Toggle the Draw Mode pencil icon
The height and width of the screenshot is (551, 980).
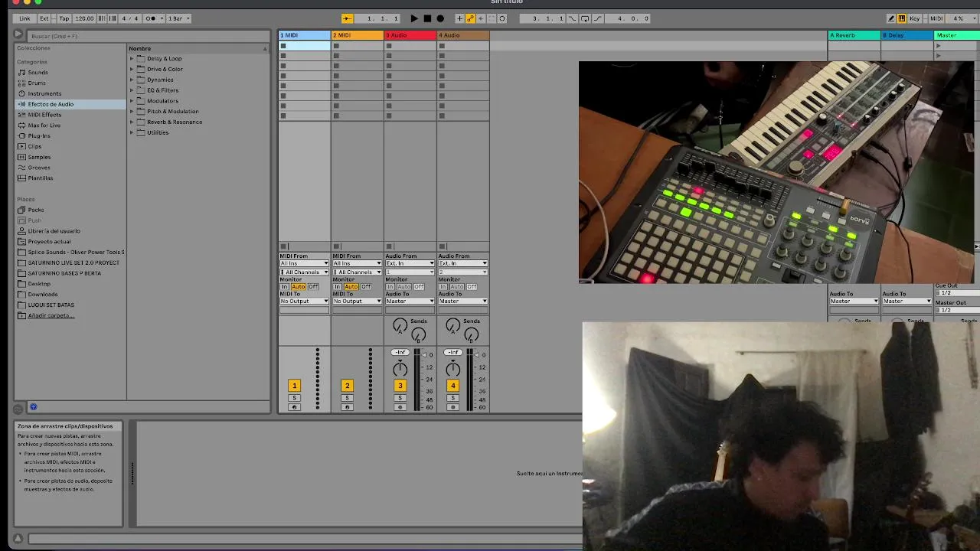(890, 18)
